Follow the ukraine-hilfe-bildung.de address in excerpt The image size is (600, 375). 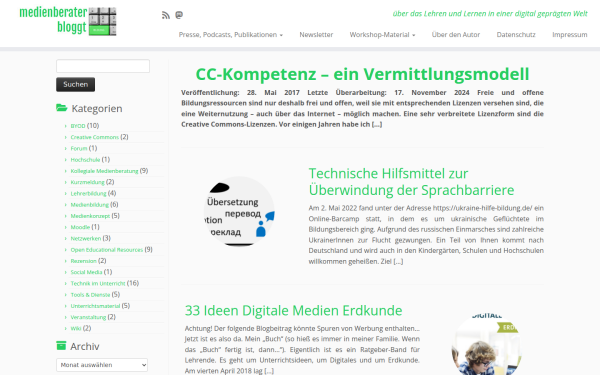(483, 208)
